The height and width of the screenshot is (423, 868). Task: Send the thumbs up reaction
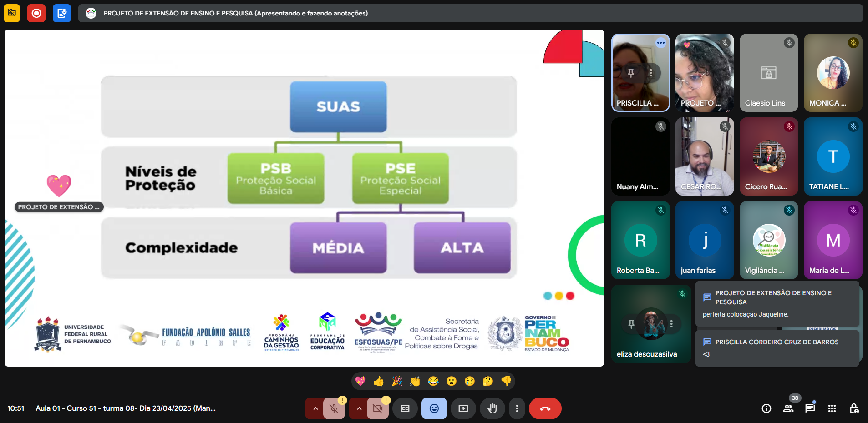pos(379,381)
